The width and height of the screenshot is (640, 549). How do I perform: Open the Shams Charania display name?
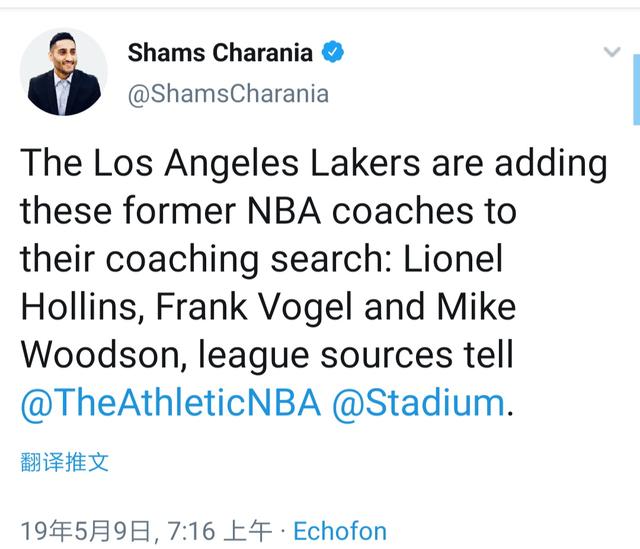click(220, 52)
